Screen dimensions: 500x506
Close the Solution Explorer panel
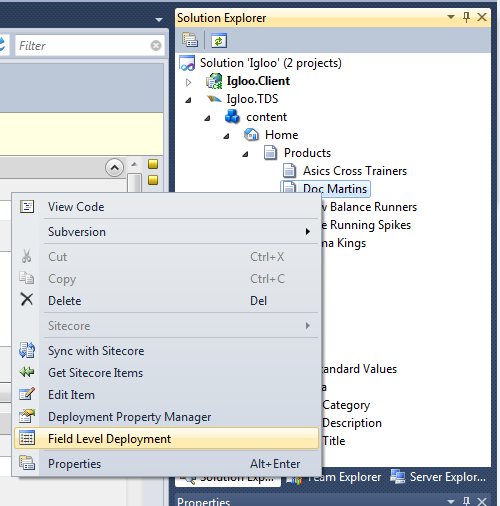click(482, 17)
